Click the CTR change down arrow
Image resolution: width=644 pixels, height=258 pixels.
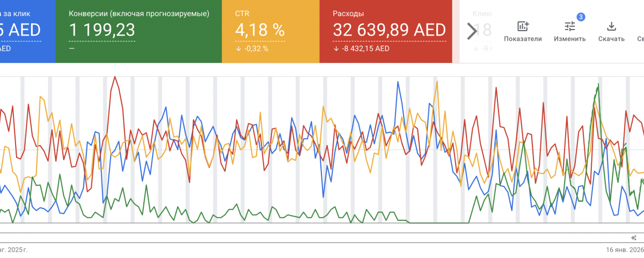click(238, 49)
